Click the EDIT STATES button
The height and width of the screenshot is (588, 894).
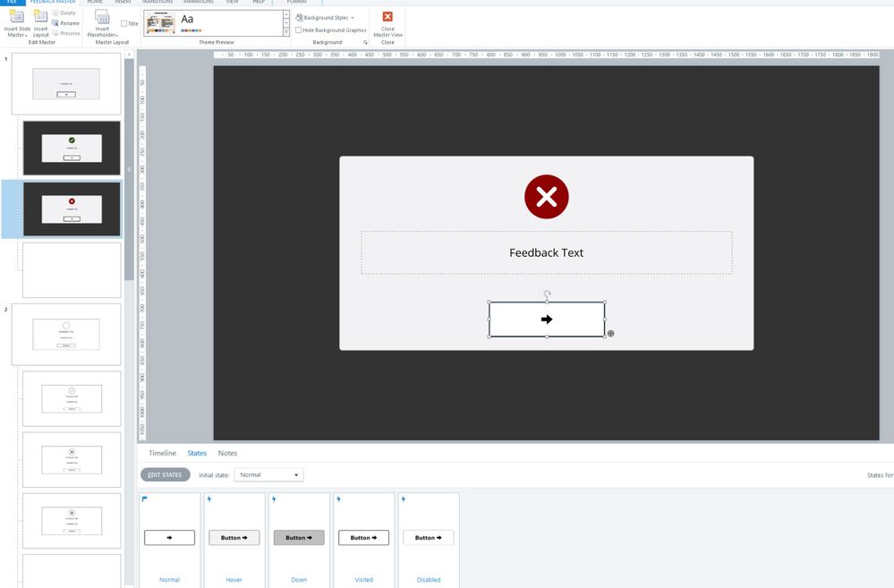166,474
